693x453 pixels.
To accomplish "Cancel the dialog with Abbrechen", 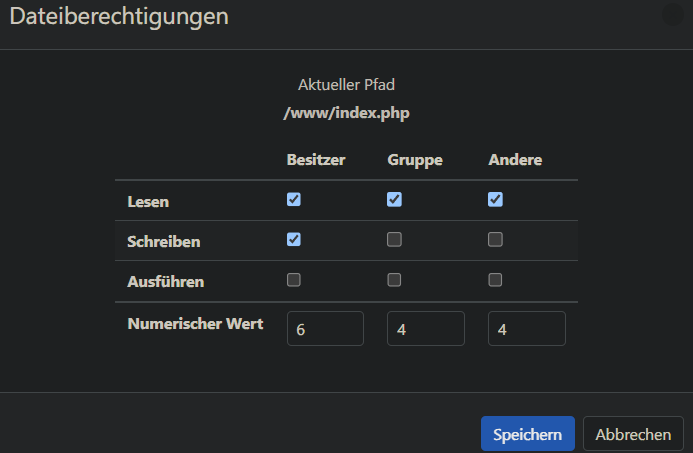I will click(x=633, y=434).
